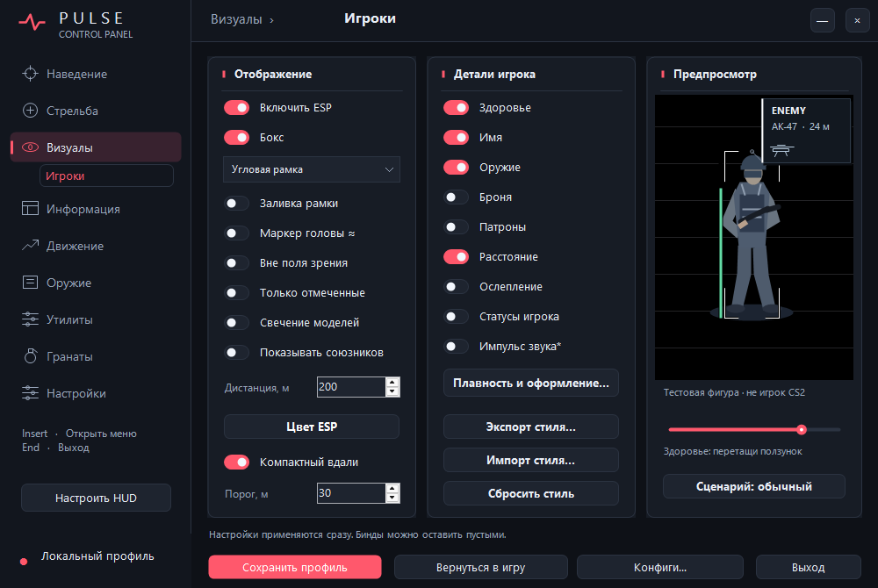The image size is (878, 588).
Task: Disable Компактный вдали toggle
Action: (x=236, y=463)
